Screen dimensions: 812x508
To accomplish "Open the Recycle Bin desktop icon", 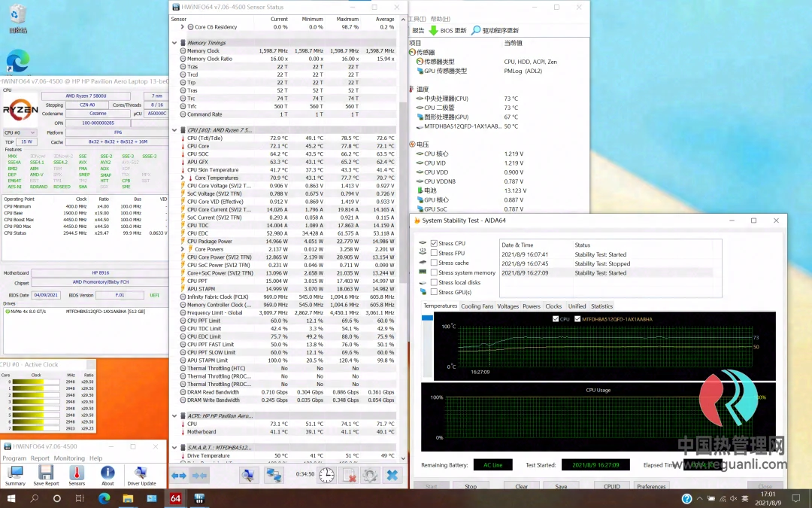I will point(17,19).
